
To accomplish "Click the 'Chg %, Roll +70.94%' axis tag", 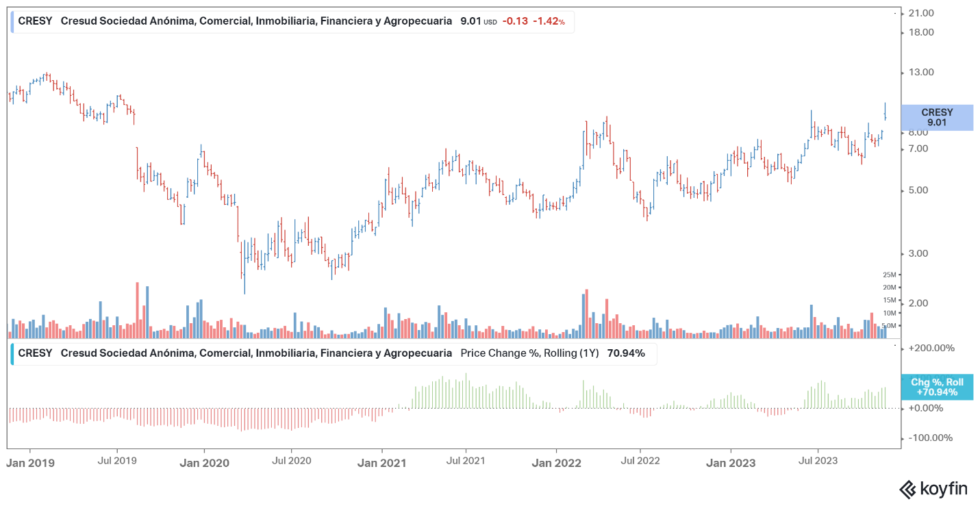I will pos(937,387).
